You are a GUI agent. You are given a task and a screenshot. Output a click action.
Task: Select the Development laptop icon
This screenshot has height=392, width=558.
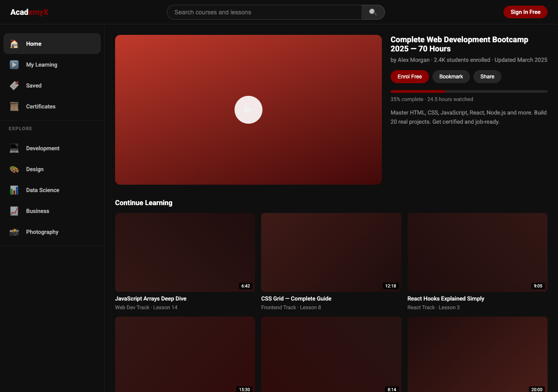tap(14, 148)
